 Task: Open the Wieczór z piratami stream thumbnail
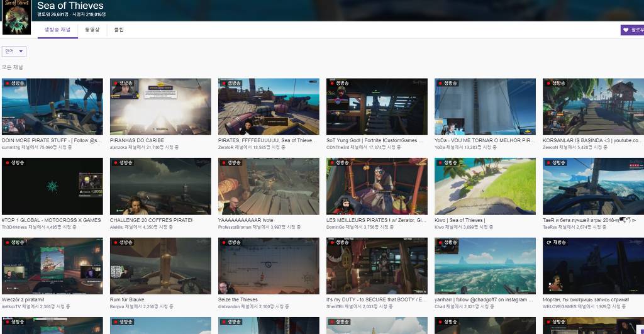(53, 266)
